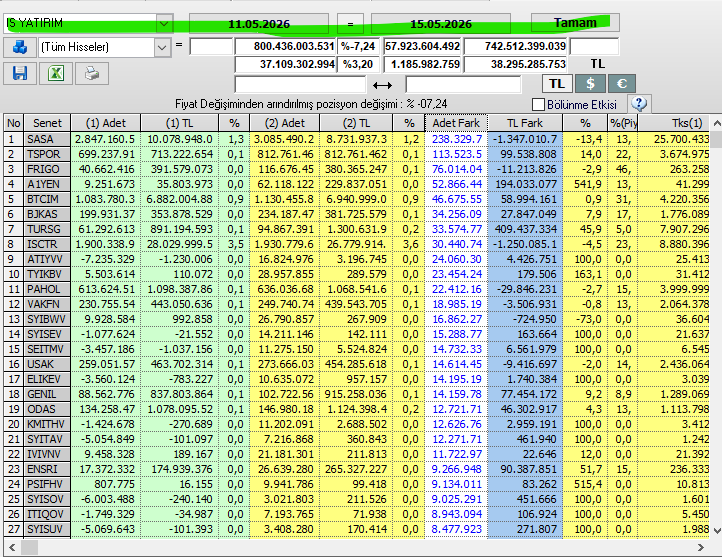The image size is (722, 557).
Task: Sort by TL Fark column header
Action: pos(525,123)
